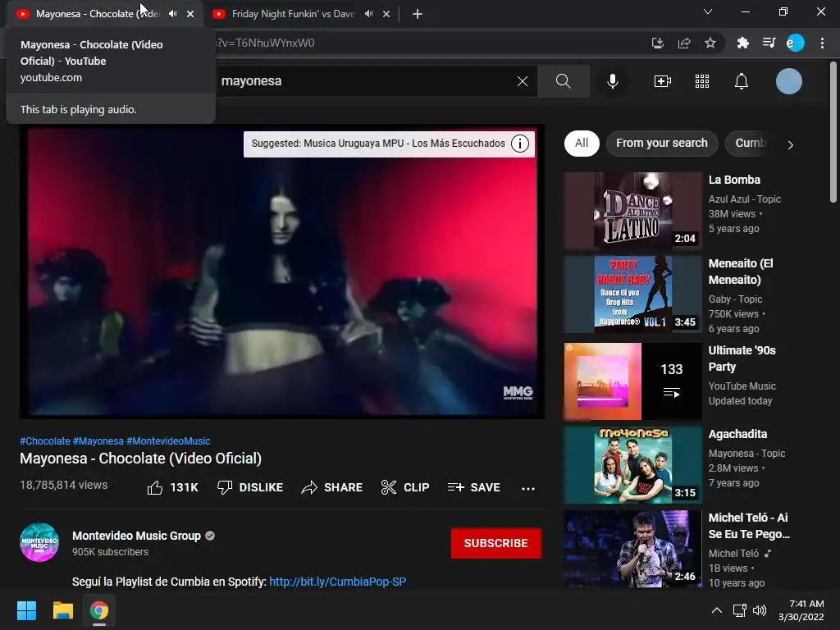Open Michel Teló - Ai Se Eu Te Pego title
This screenshot has width=840, height=630.
[x=749, y=526]
